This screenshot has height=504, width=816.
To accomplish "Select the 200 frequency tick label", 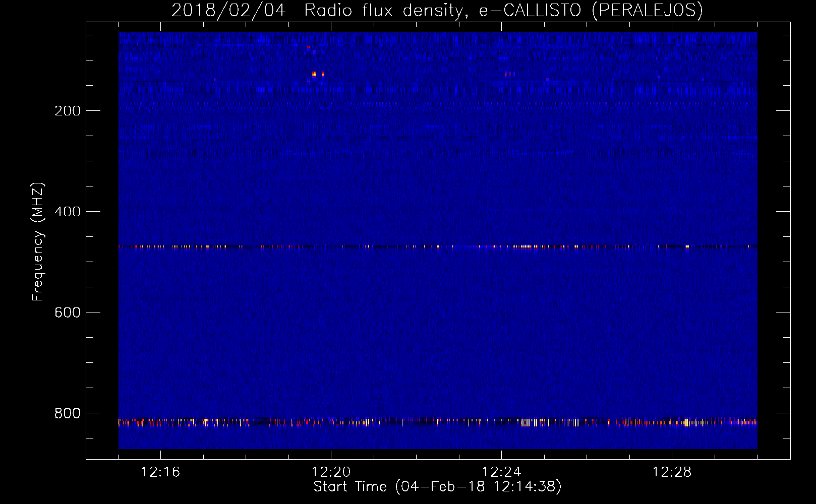I will [67, 111].
